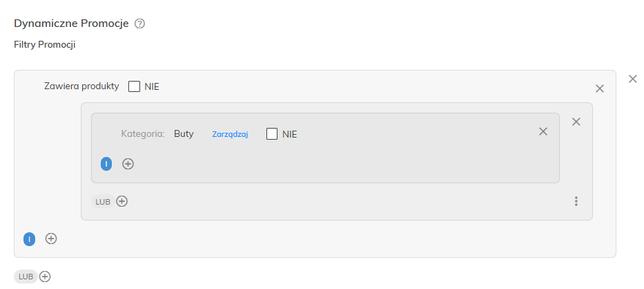
Task: Check the NIE box beside Zarządzaj
Action: [272, 134]
